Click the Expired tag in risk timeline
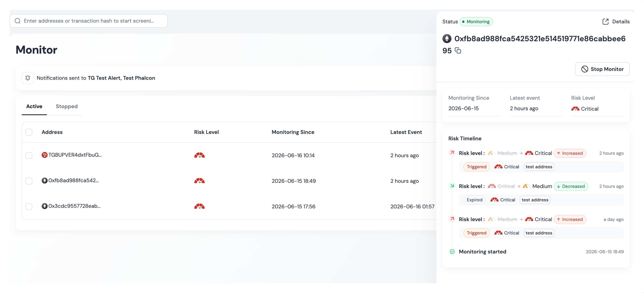644x293 pixels. coord(474,200)
